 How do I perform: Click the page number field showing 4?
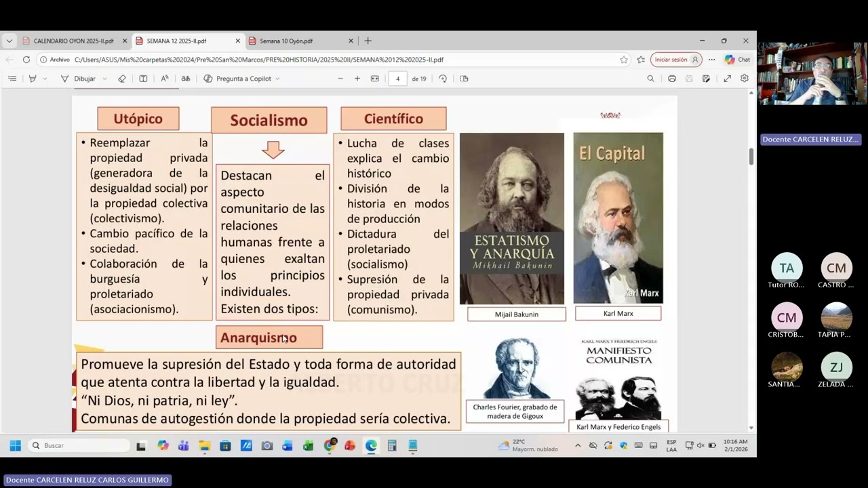397,79
